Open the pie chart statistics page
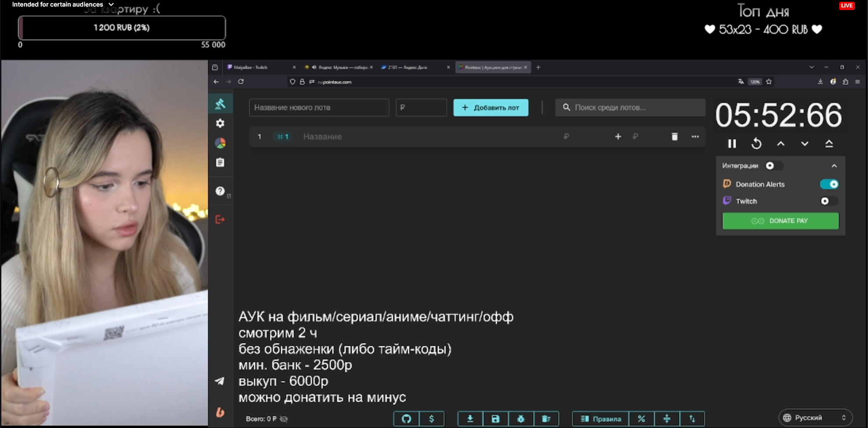868x428 pixels. click(x=220, y=143)
